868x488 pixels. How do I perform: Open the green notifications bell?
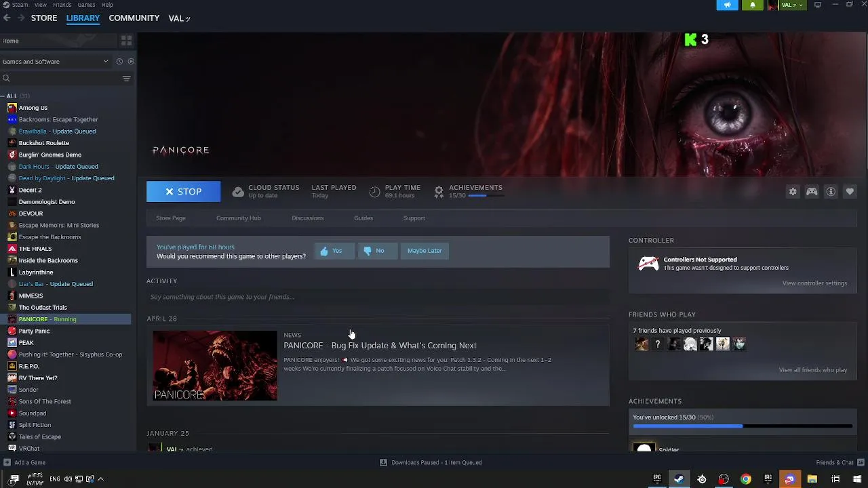(752, 5)
